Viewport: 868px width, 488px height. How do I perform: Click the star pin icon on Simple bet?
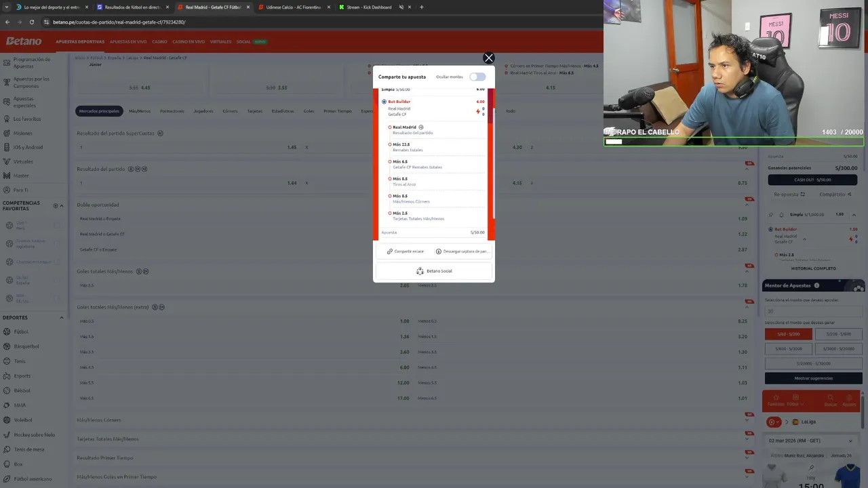tap(770, 214)
